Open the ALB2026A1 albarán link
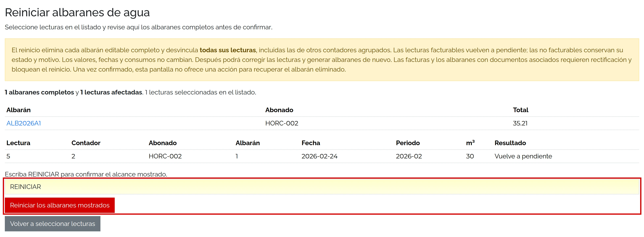This screenshot has height=237, width=644. coord(24,123)
